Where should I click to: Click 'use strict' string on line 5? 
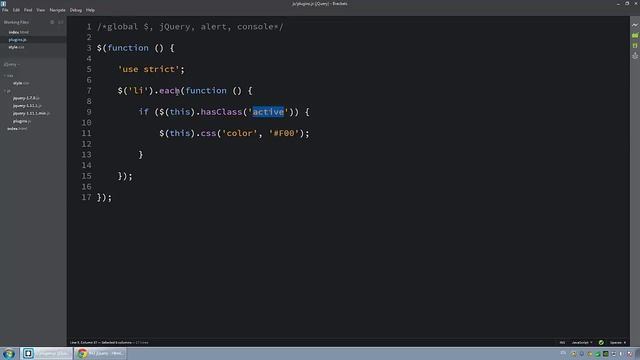coord(149,69)
